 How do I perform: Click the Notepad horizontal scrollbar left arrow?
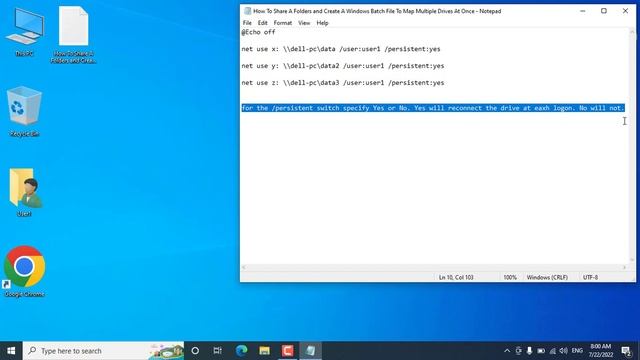(x=244, y=268)
